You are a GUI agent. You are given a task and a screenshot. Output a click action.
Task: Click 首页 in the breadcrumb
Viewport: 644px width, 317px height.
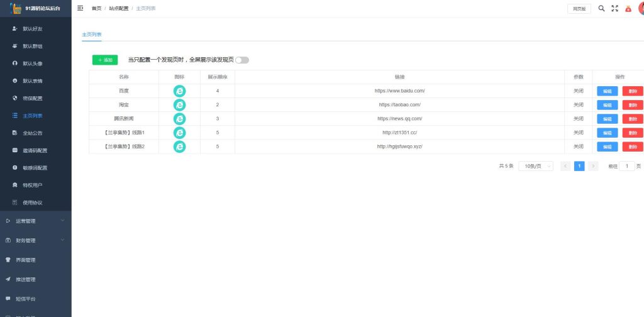(96, 9)
